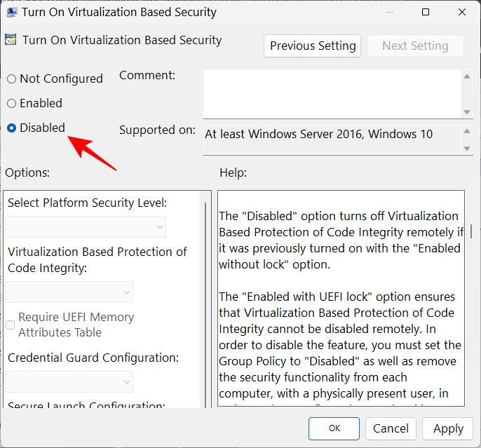Click the Supported on scroll up arrow
This screenshot has height=448, width=481.
[467, 130]
